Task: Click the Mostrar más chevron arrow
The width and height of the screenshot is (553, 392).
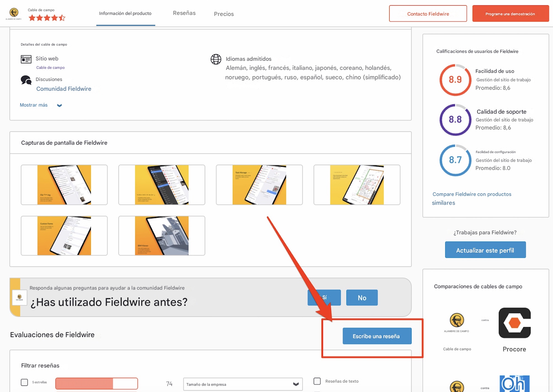Action: pyautogui.click(x=59, y=105)
